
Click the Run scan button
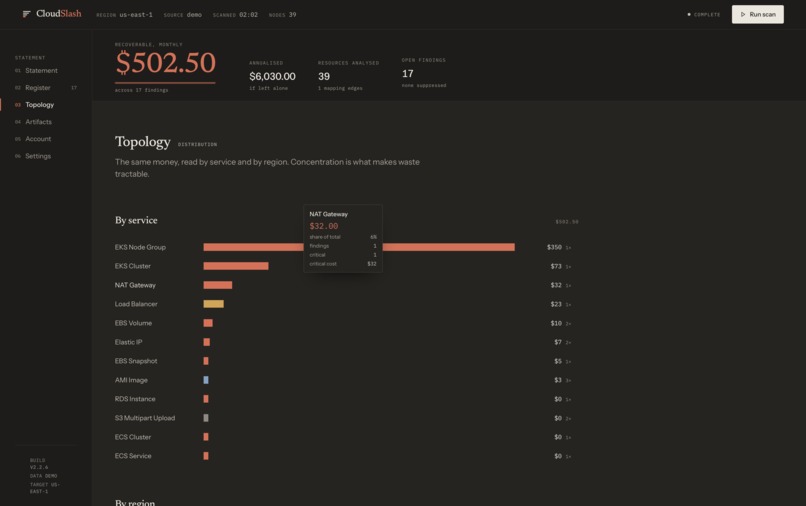758,14
